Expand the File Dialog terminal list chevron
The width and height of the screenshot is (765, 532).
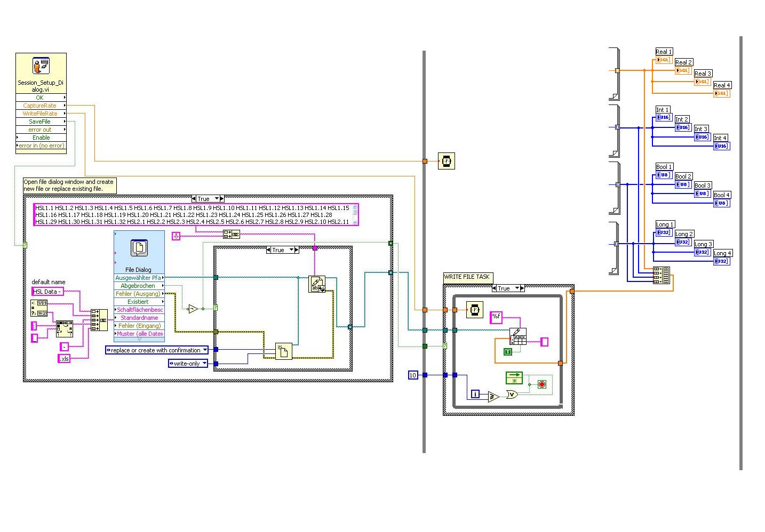139,339
